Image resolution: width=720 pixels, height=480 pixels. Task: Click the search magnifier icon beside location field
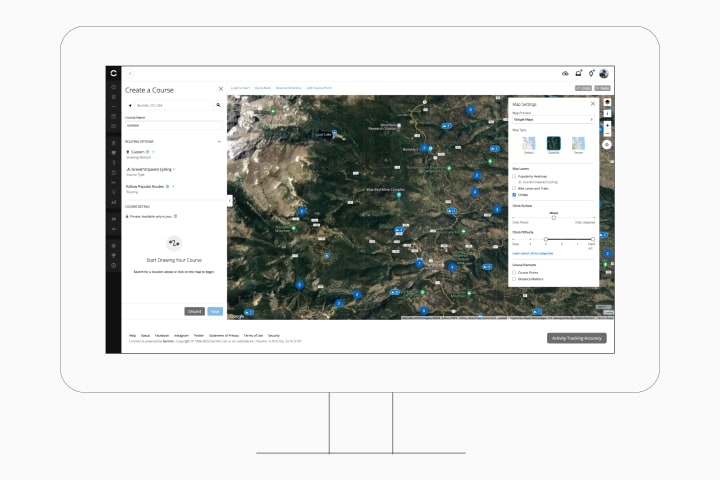click(218, 105)
